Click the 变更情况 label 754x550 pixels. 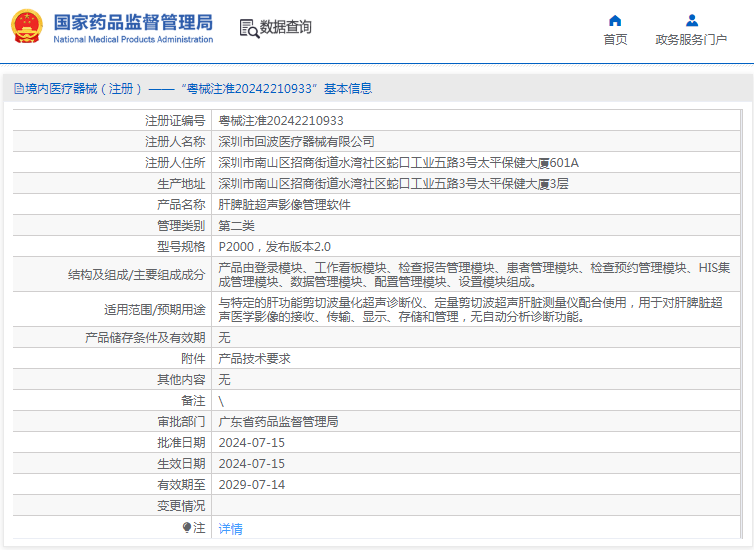[181, 506]
